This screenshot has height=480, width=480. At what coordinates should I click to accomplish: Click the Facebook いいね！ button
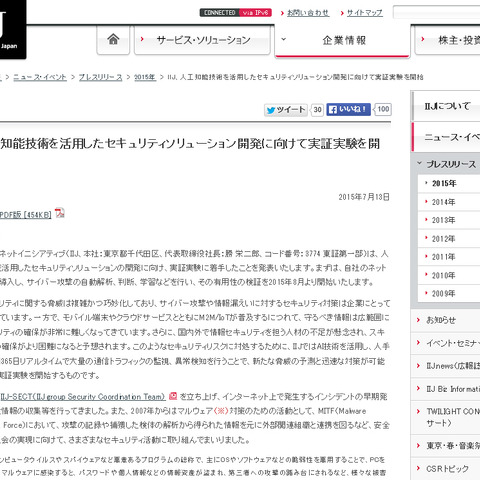(x=348, y=109)
